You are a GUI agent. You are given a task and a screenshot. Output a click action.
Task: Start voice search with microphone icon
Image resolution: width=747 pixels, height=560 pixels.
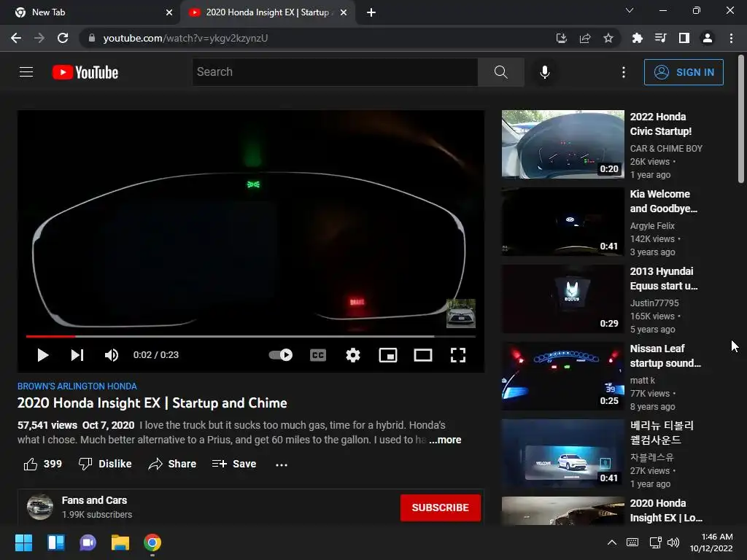tap(544, 72)
